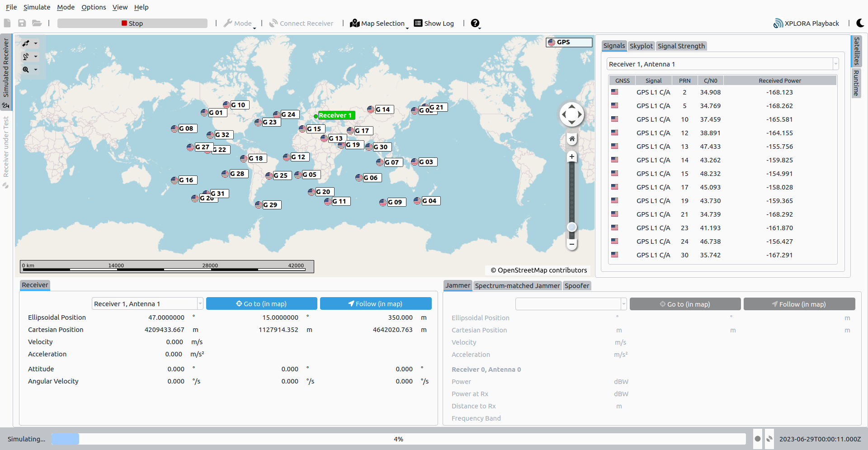Viewport: 868px width, 450px height.
Task: Toggle the Satellites side panel
Action: click(x=857, y=51)
